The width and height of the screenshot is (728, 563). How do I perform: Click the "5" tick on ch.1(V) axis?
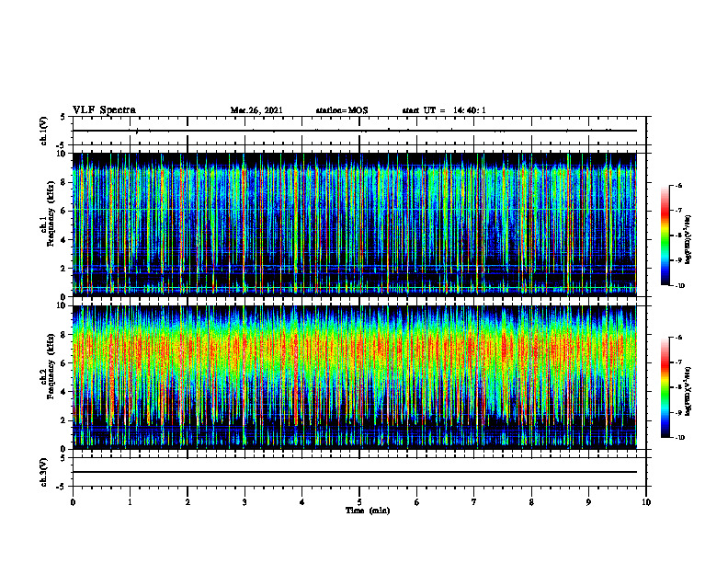coord(64,117)
